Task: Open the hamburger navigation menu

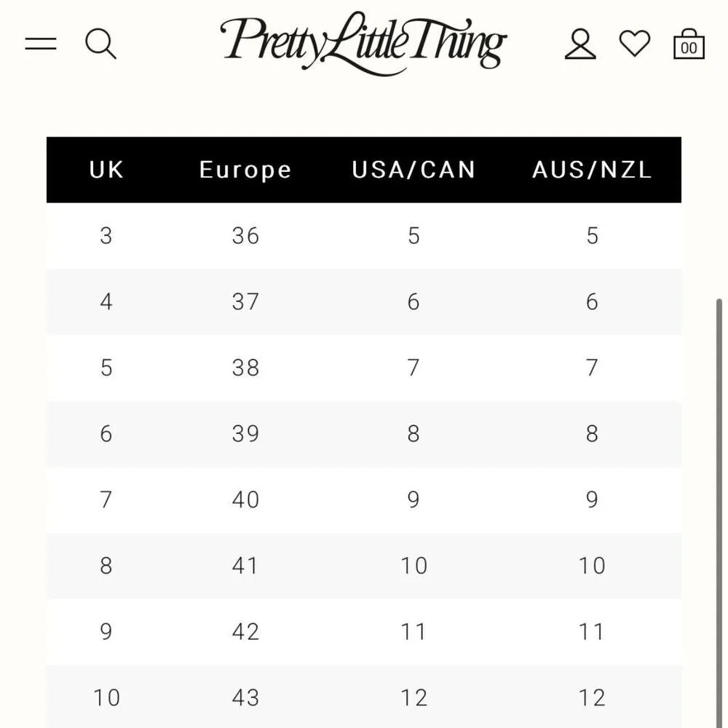Action: click(x=41, y=44)
